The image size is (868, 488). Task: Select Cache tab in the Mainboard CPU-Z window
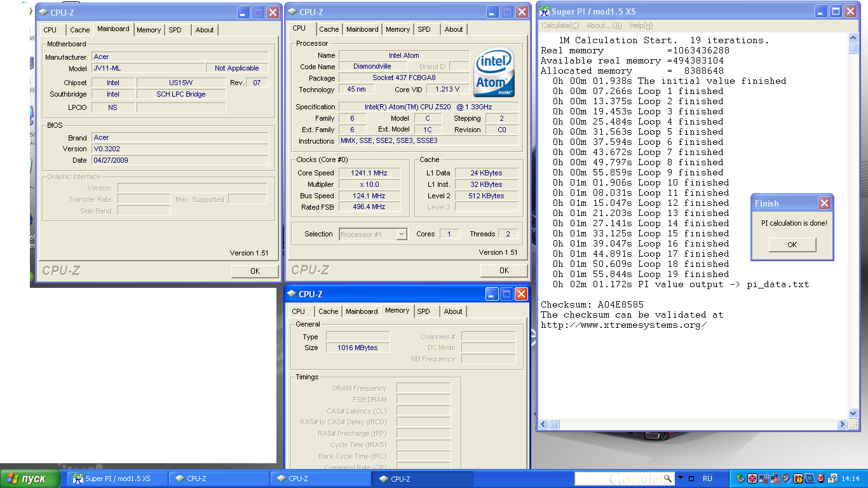click(x=80, y=30)
